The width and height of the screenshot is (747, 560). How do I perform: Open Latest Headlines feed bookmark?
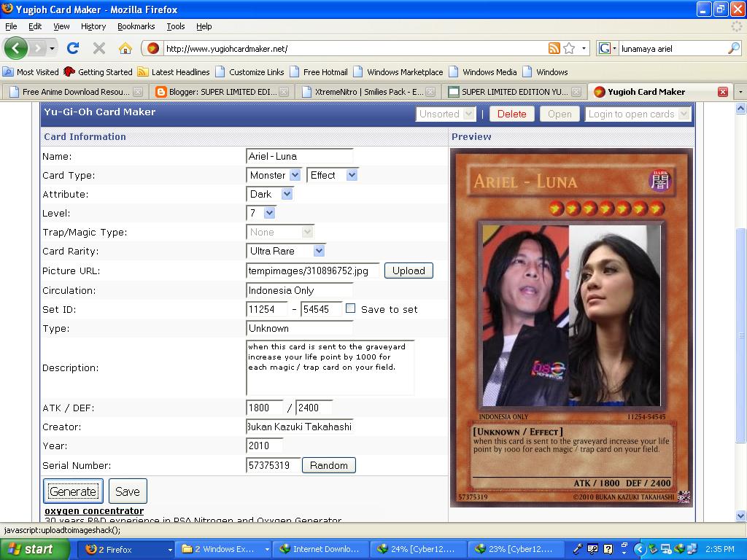coord(174,72)
